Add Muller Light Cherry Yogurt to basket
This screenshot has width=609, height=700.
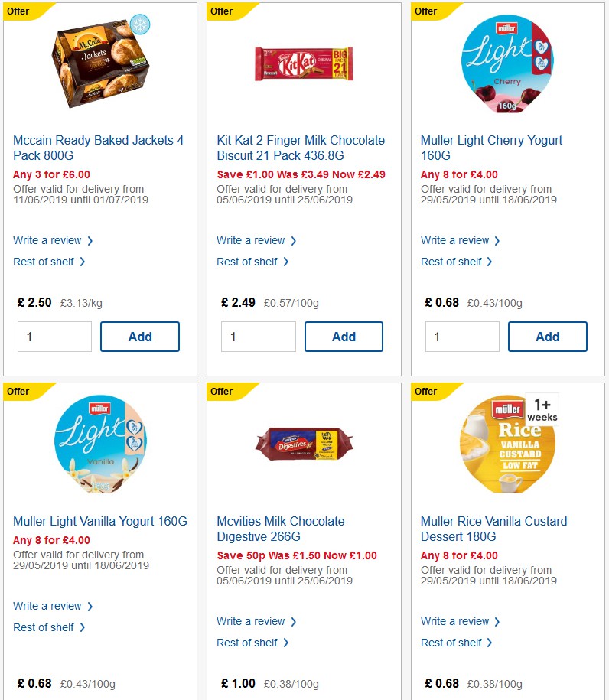(x=547, y=336)
